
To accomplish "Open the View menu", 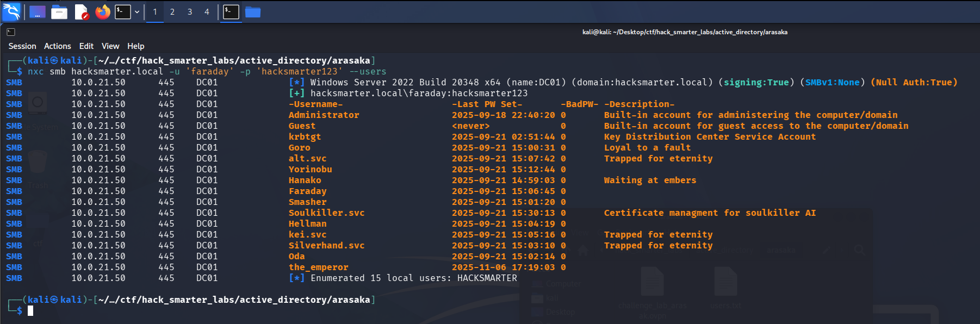I will [110, 46].
